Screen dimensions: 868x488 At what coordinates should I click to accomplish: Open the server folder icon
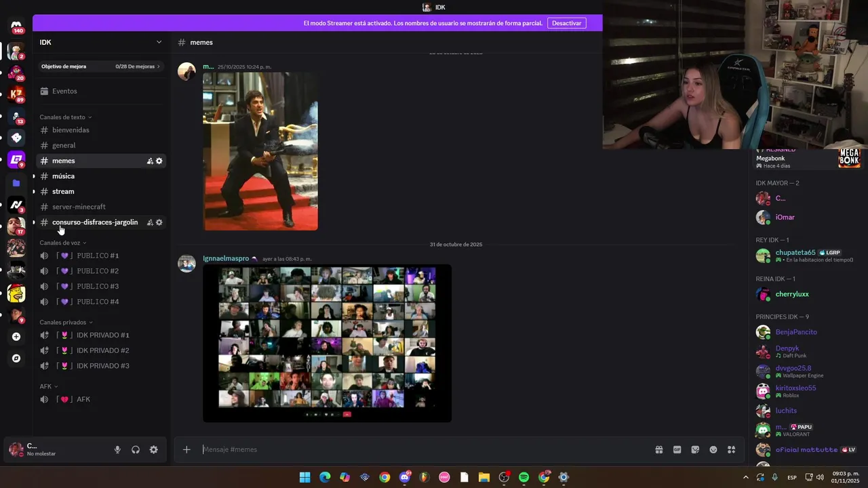pos(16,182)
